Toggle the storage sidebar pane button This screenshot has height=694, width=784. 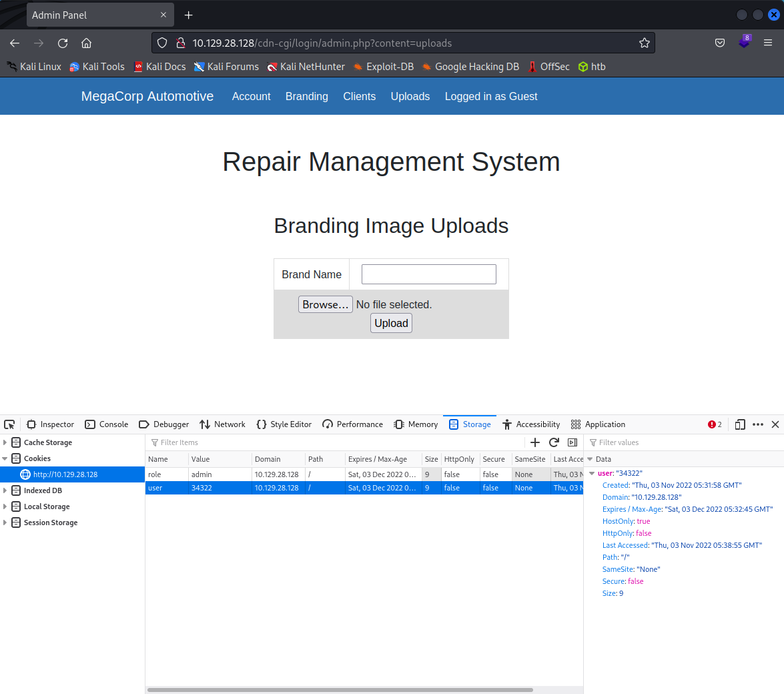(x=572, y=442)
